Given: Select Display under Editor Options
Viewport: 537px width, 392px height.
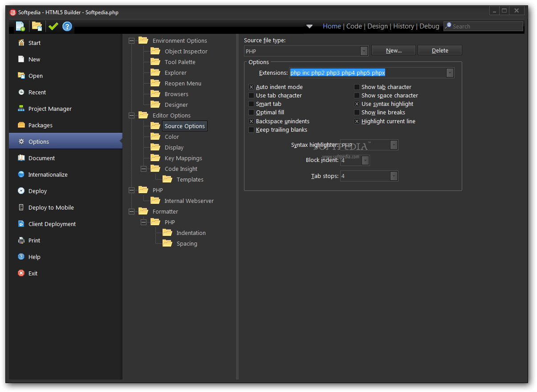Looking at the screenshot, I should click(174, 148).
